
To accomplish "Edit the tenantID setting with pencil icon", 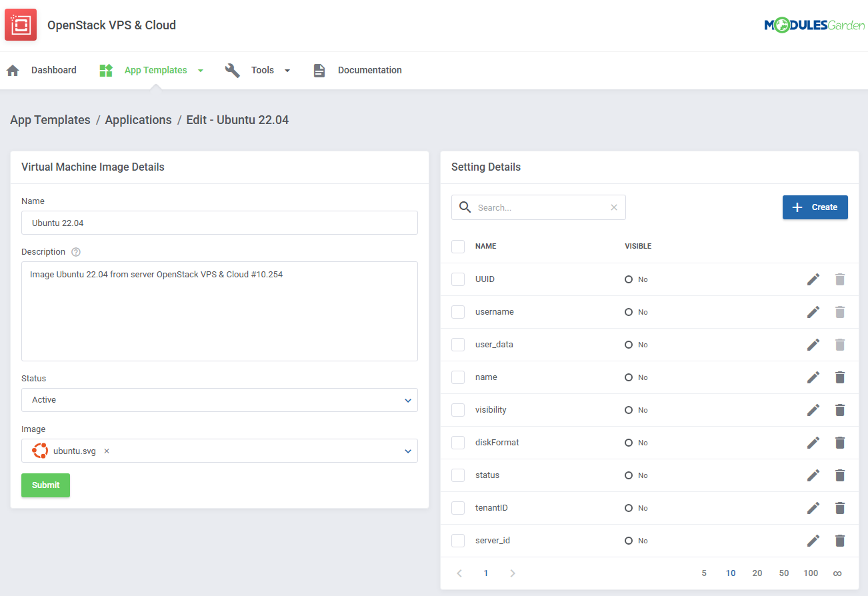I will pos(813,508).
